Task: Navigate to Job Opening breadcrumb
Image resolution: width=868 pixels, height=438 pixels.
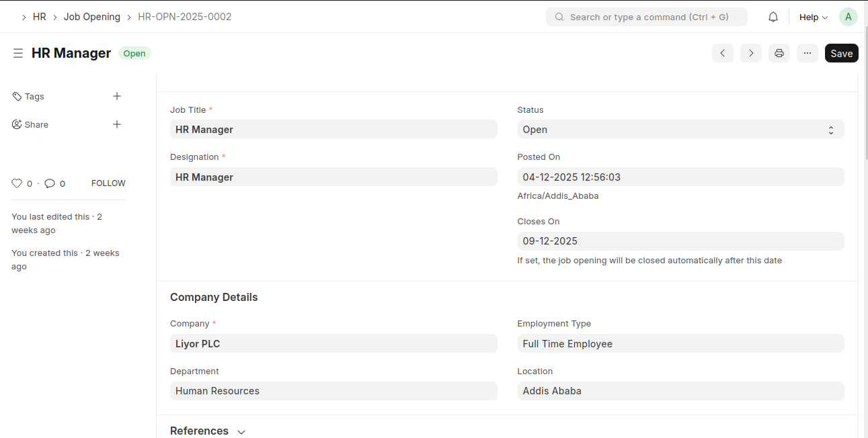Action: point(92,17)
